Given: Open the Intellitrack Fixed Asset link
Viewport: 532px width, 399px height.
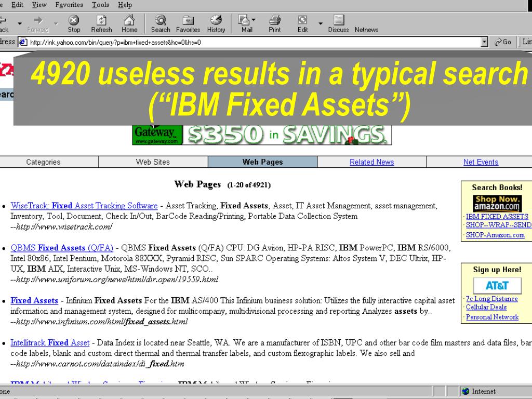Looking at the screenshot, I should pos(50,343).
